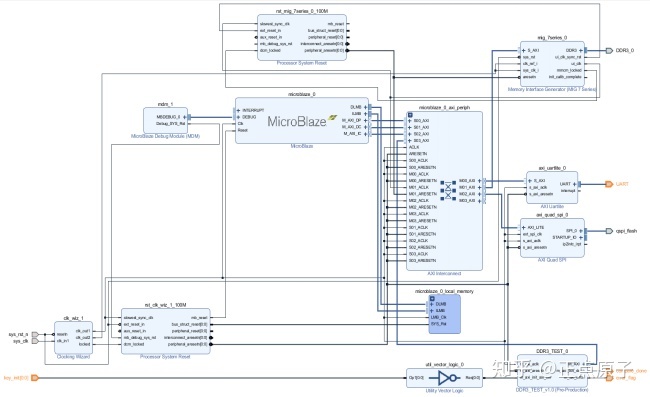Select the mdm_1 block title
The width and height of the screenshot is (650, 397).
(x=165, y=104)
